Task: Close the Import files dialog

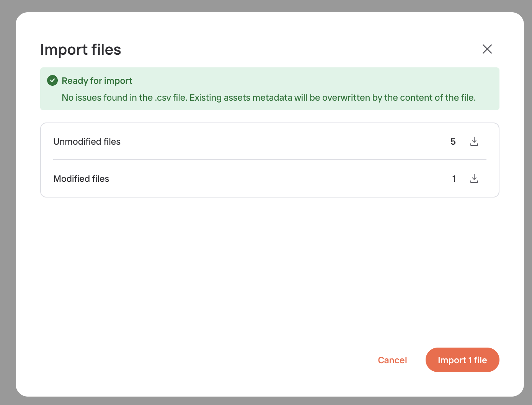Action: coord(487,49)
